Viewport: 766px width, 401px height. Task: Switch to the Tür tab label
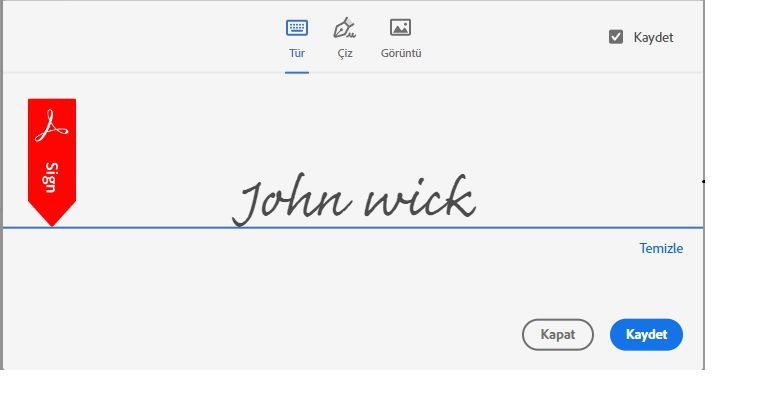[297, 53]
